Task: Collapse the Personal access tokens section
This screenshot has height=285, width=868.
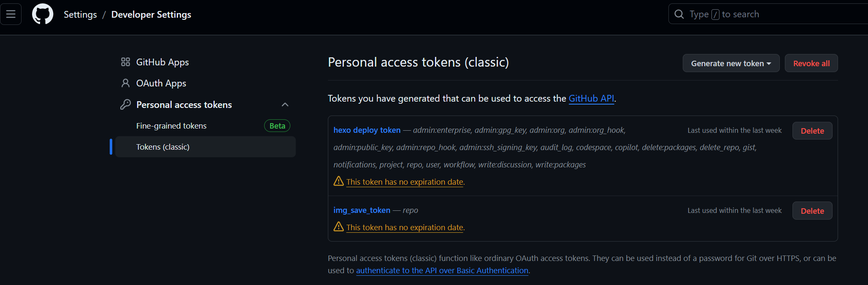Action: [x=285, y=105]
